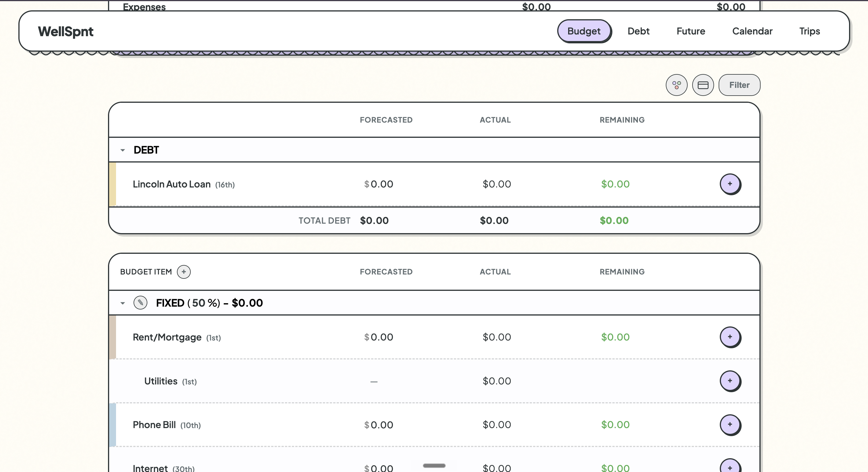Viewport: 868px width, 472px height.
Task: Click the yellow color bar of Lincoln Auto Loan
Action: point(113,184)
